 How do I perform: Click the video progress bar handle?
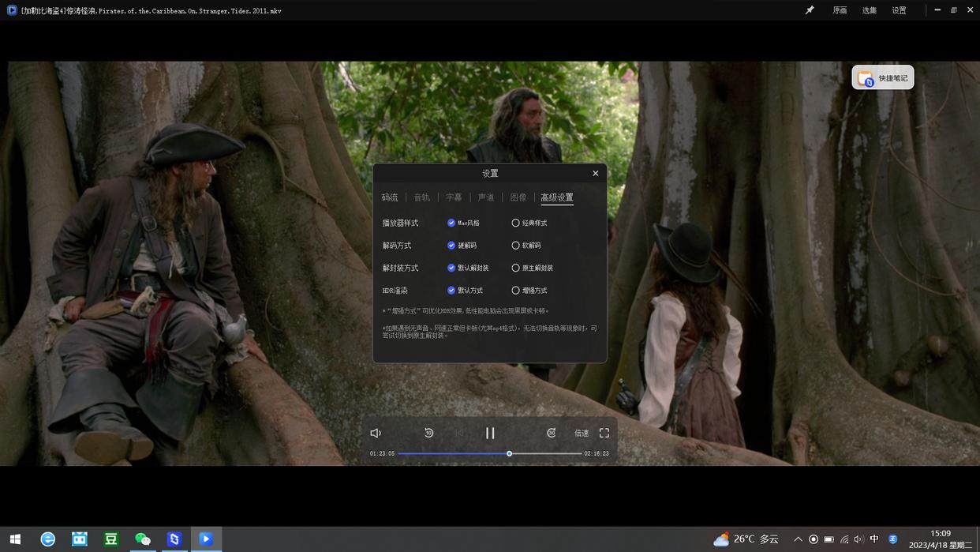pos(510,453)
